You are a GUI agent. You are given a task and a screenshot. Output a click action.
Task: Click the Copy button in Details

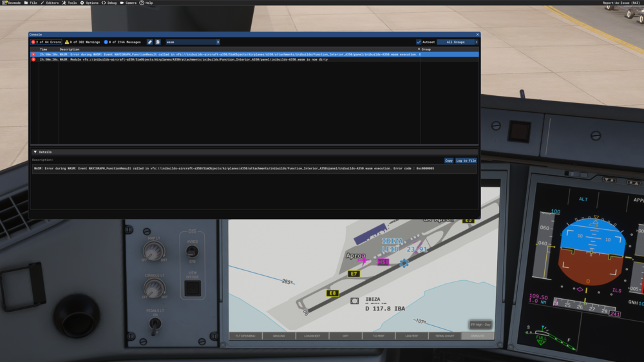pos(448,160)
